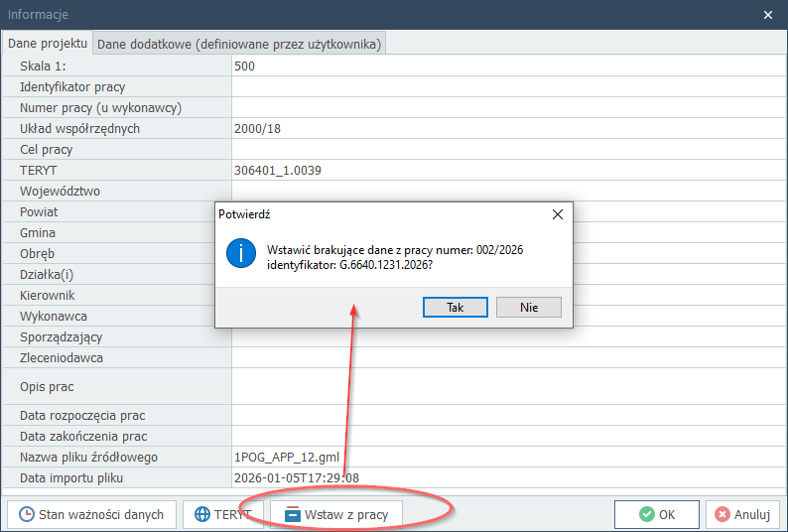Click the Nie button to decline
This screenshot has width=788, height=532.
[528, 307]
